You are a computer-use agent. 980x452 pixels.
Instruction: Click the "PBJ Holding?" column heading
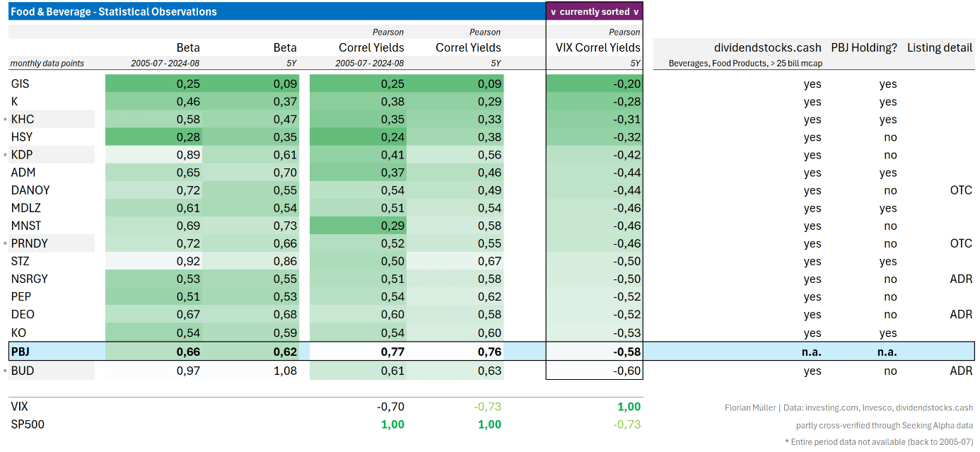[x=864, y=47]
